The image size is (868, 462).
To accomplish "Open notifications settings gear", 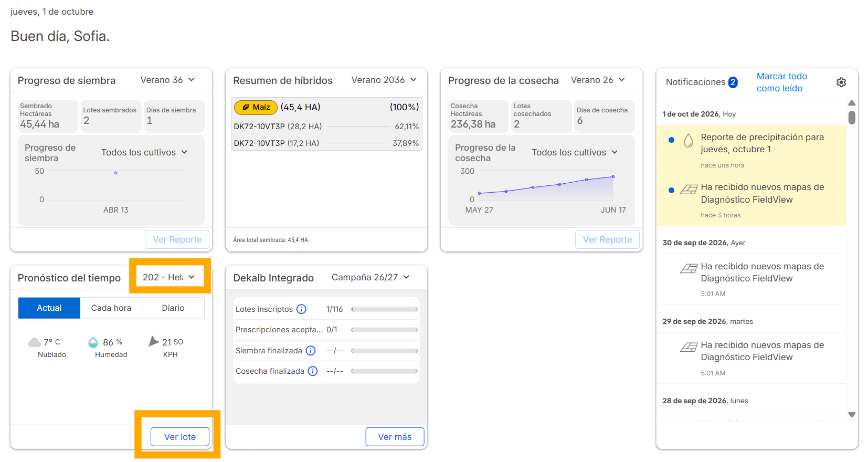I will [x=841, y=82].
